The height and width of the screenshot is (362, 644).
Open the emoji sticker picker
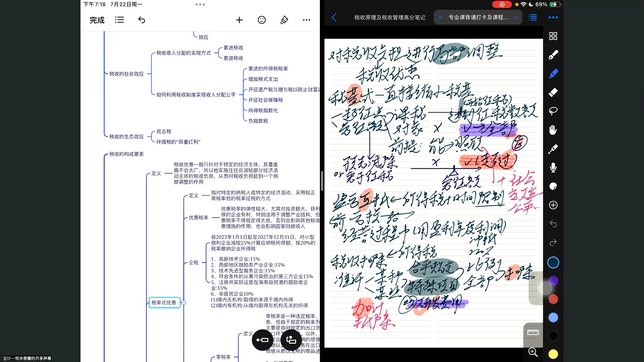click(262, 20)
